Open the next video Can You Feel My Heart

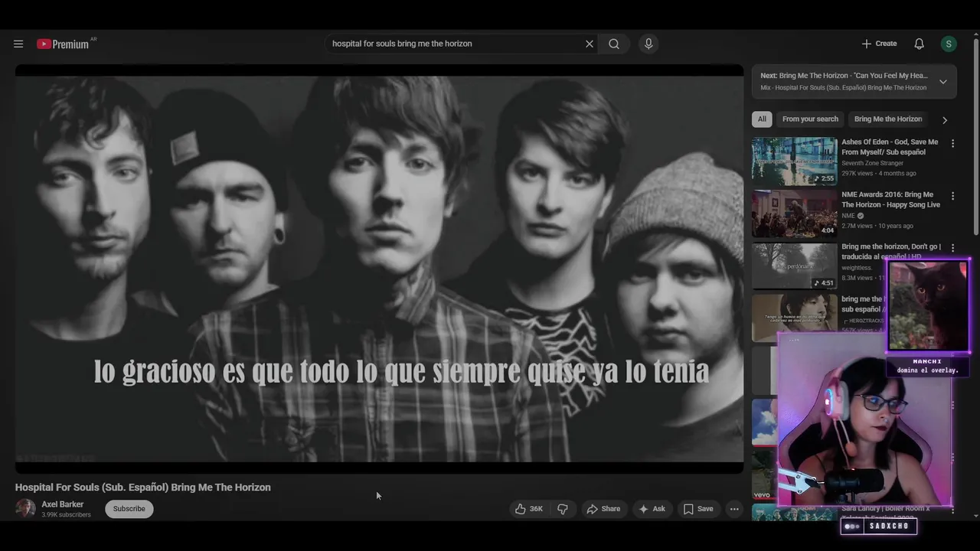(844, 76)
